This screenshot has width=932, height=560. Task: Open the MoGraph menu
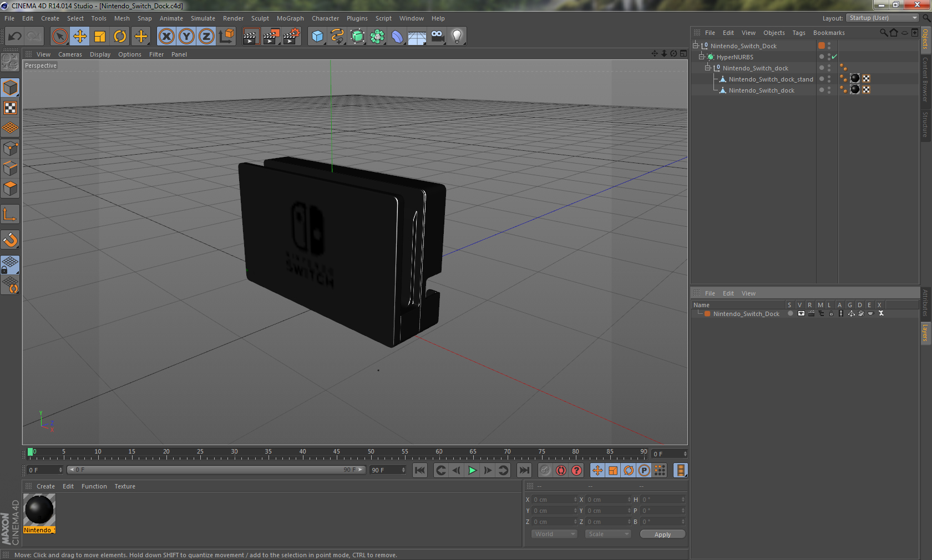pos(290,18)
